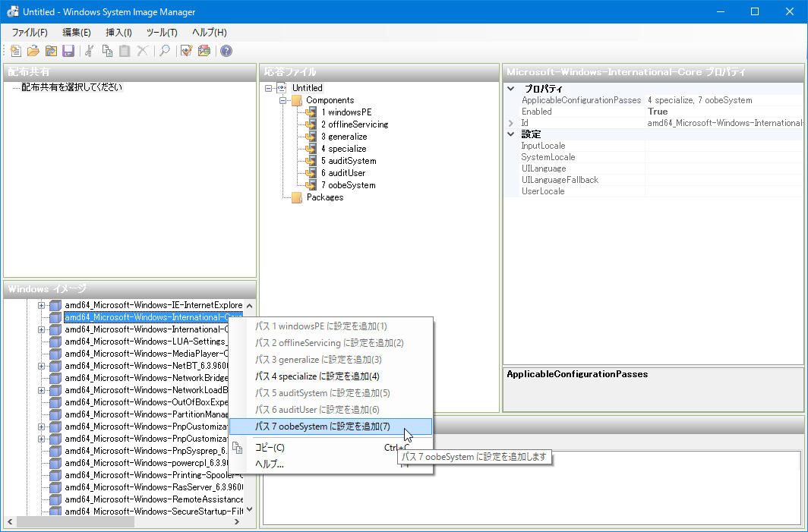The height and width of the screenshot is (532, 808).
Task: Expand amd64_Microsoft-Windows-IE-InternetExplorer node
Action: pyautogui.click(x=41, y=305)
